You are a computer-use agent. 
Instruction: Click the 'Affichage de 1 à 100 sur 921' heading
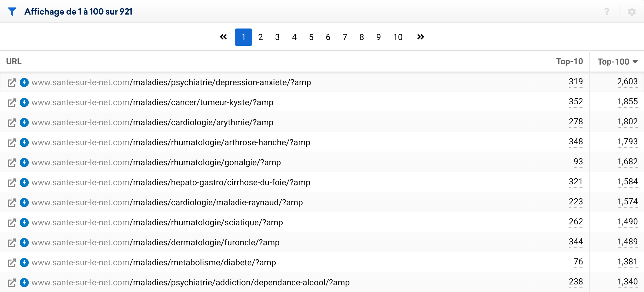click(x=78, y=12)
